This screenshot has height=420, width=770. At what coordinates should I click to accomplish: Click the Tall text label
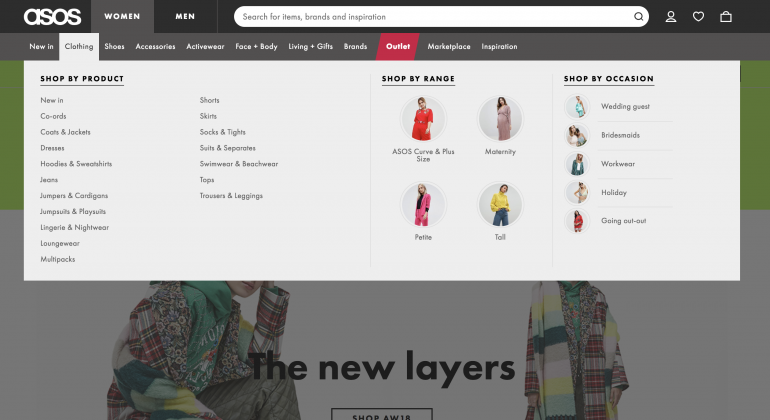(x=500, y=237)
